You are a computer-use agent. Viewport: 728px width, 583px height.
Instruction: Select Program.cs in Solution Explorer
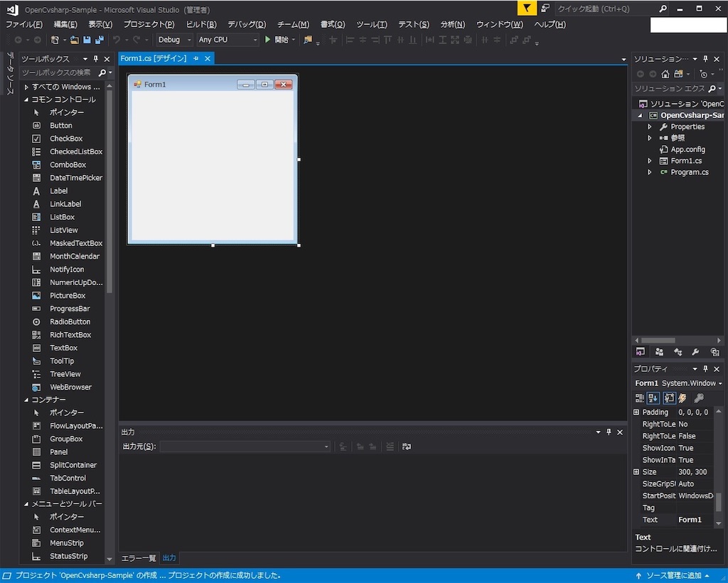click(x=690, y=172)
